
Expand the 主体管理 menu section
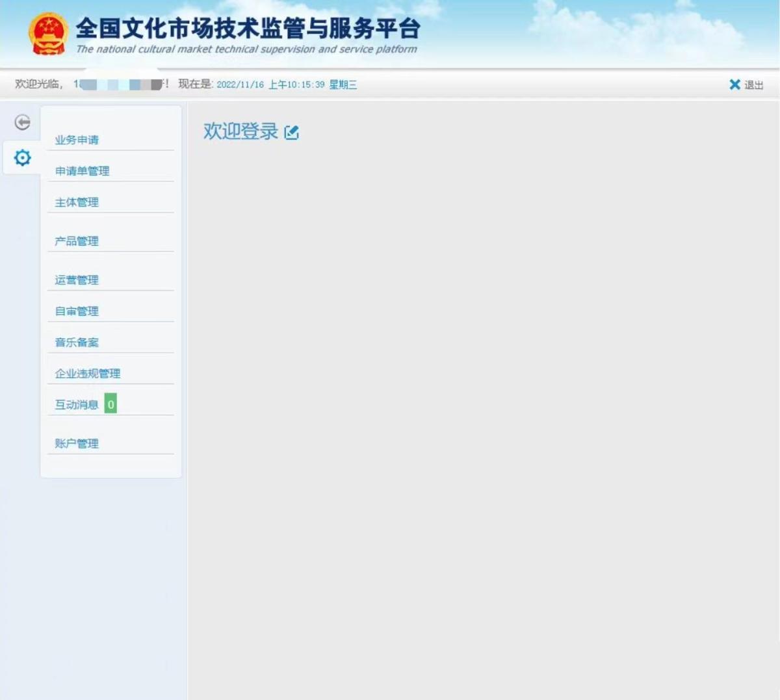click(77, 202)
